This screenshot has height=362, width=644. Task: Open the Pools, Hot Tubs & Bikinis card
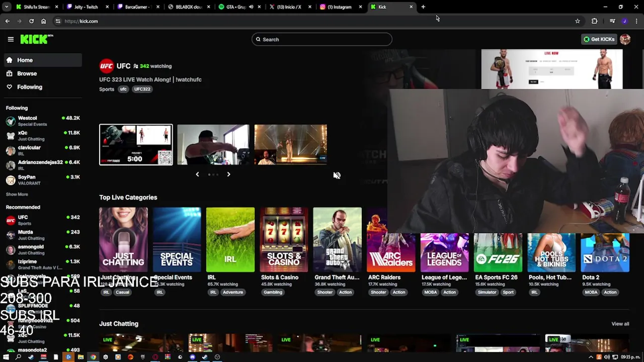(551, 252)
